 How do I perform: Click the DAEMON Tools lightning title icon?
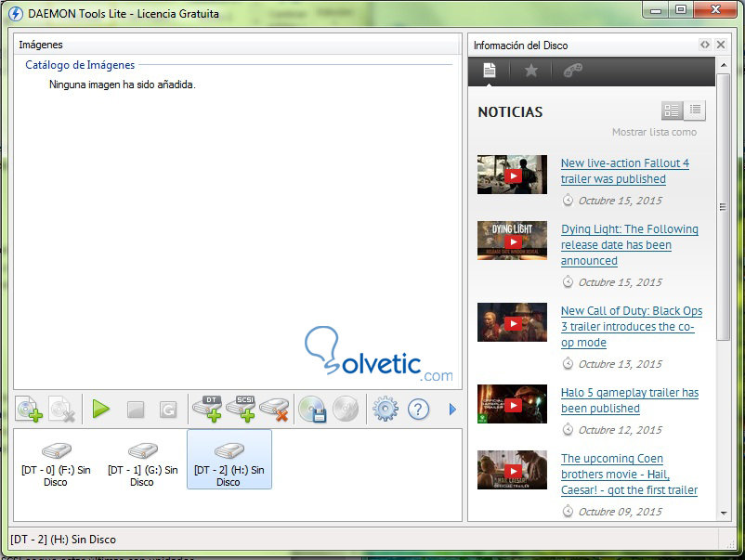coord(16,14)
